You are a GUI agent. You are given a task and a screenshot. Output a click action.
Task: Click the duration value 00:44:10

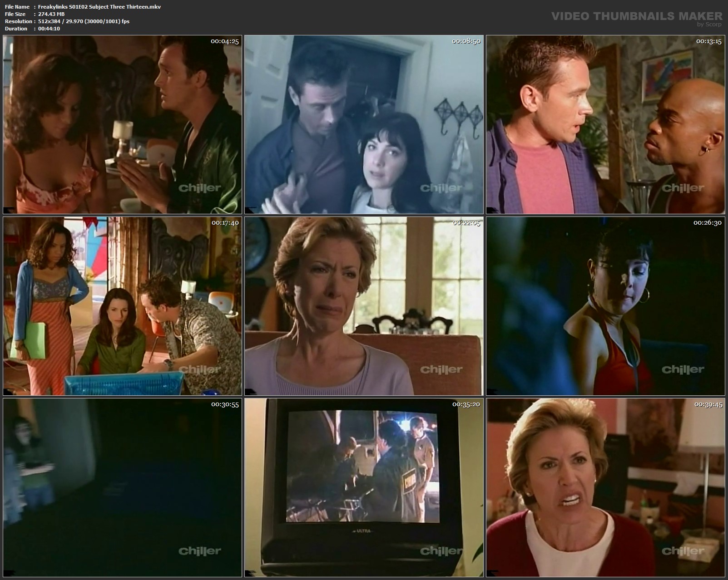tap(49, 29)
